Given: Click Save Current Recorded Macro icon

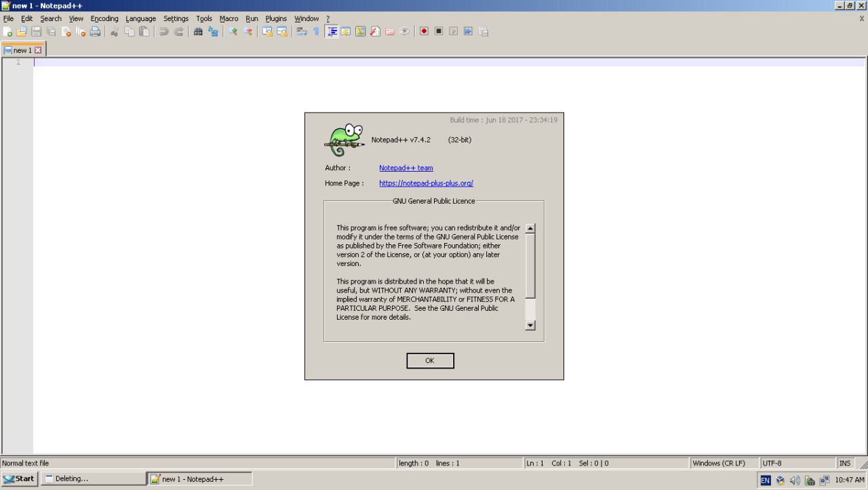Looking at the screenshot, I should coord(483,31).
